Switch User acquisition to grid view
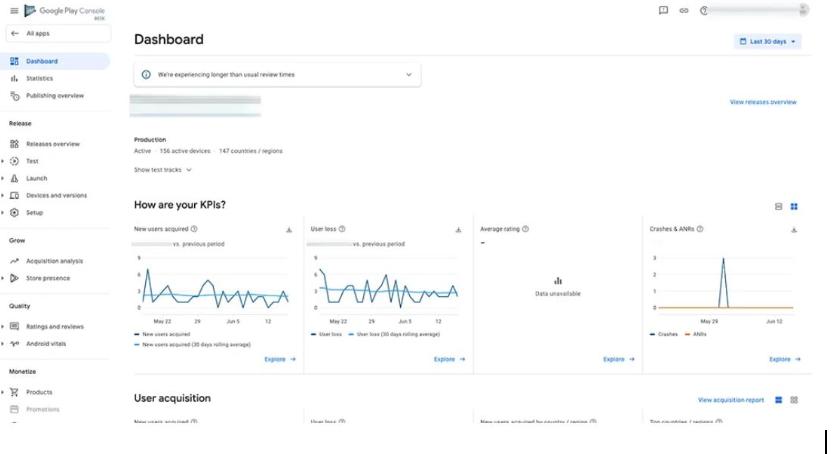Screen dimensions: 837x454 click(794, 400)
